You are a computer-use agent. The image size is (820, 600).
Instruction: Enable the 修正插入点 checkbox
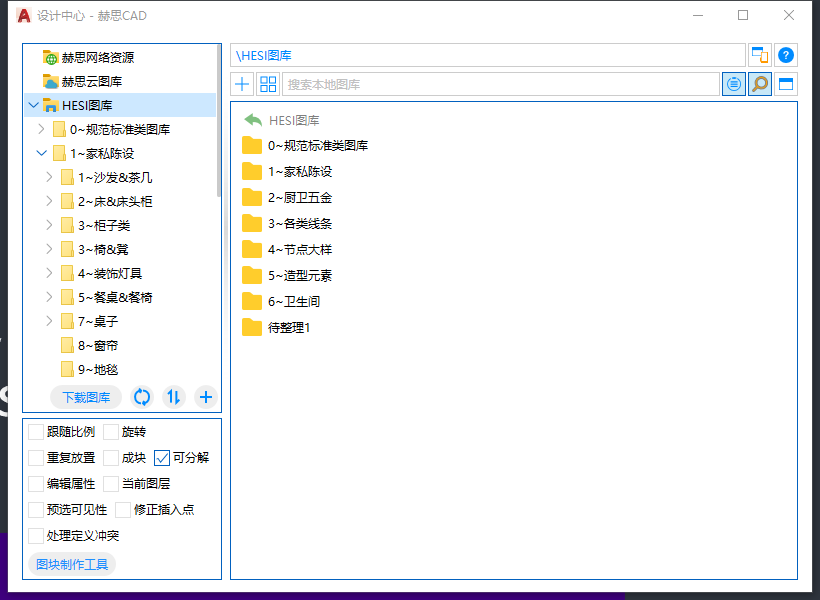pos(123,510)
